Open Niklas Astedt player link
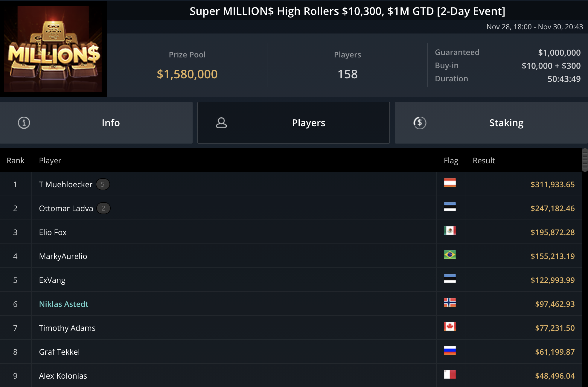 click(x=64, y=304)
